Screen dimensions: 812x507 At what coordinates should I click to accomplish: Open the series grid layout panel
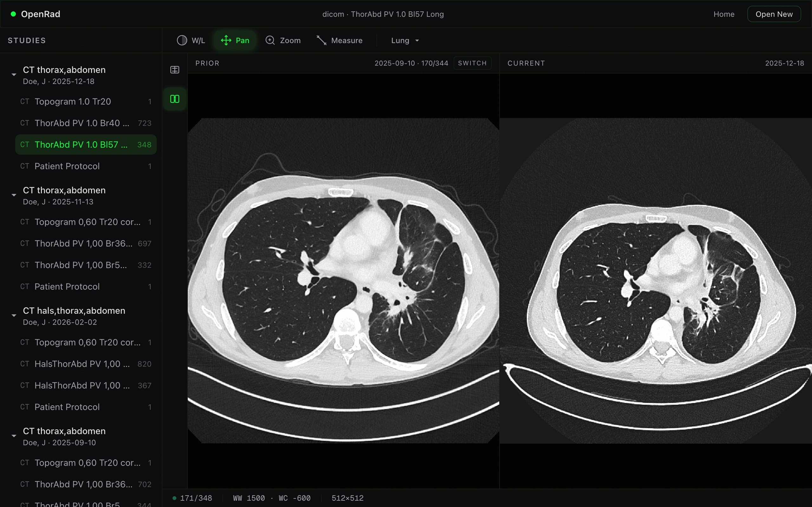tap(175, 70)
